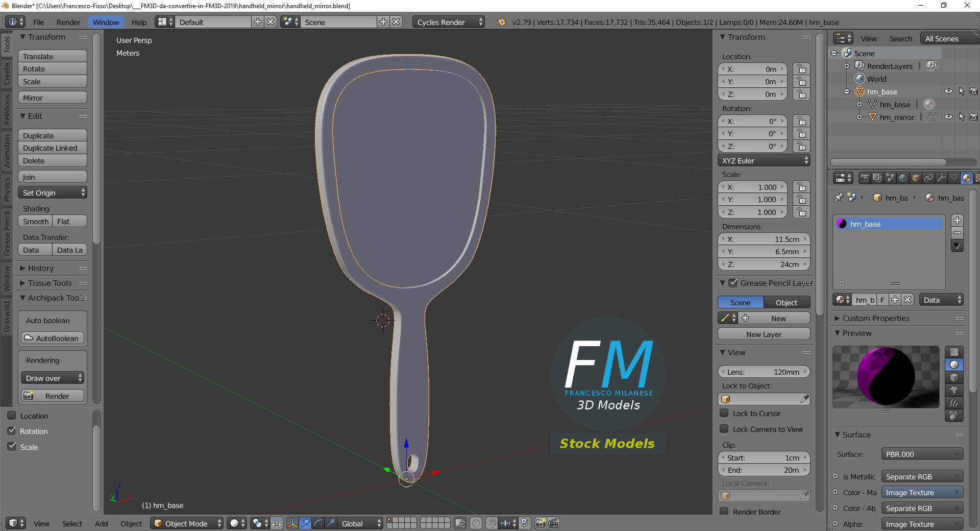Select cube preview type in material preview
980x531 pixels.
(954, 377)
